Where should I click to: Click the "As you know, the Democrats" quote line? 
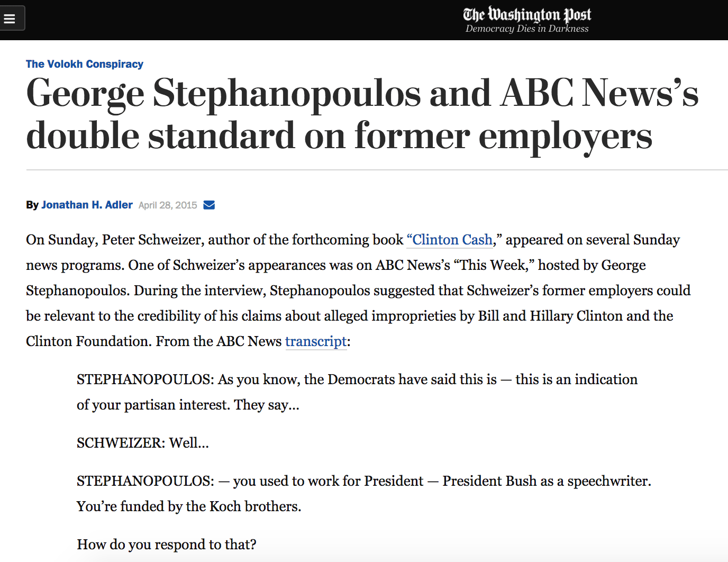pos(357,379)
